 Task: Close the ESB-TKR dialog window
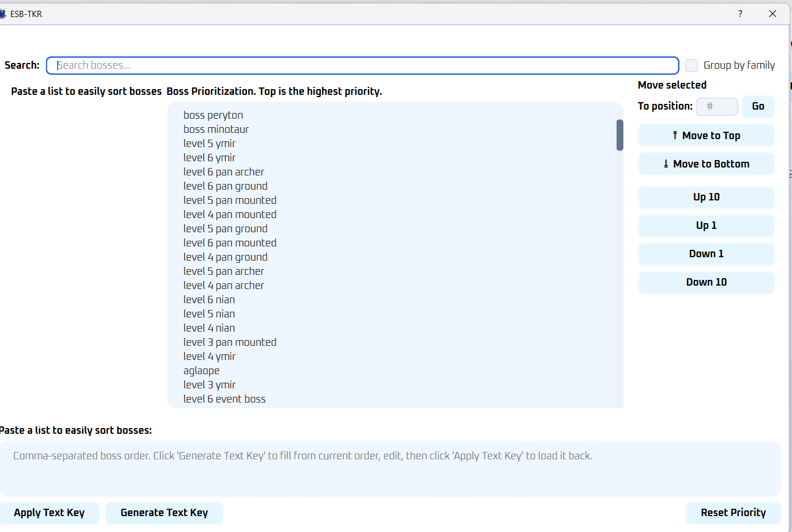[773, 14]
